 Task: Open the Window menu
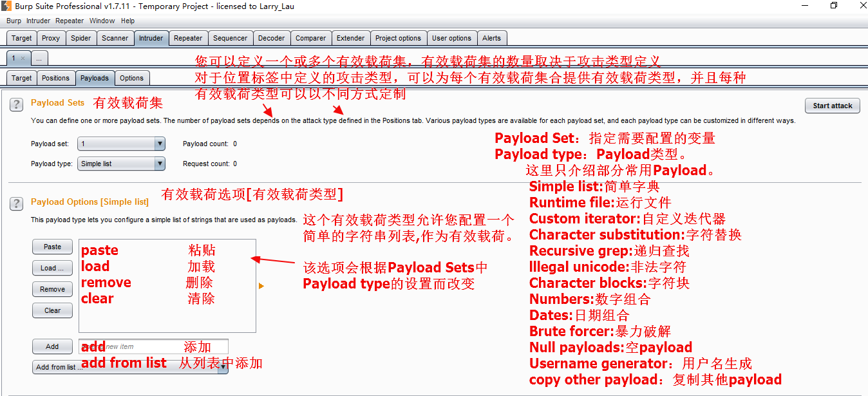coord(102,21)
